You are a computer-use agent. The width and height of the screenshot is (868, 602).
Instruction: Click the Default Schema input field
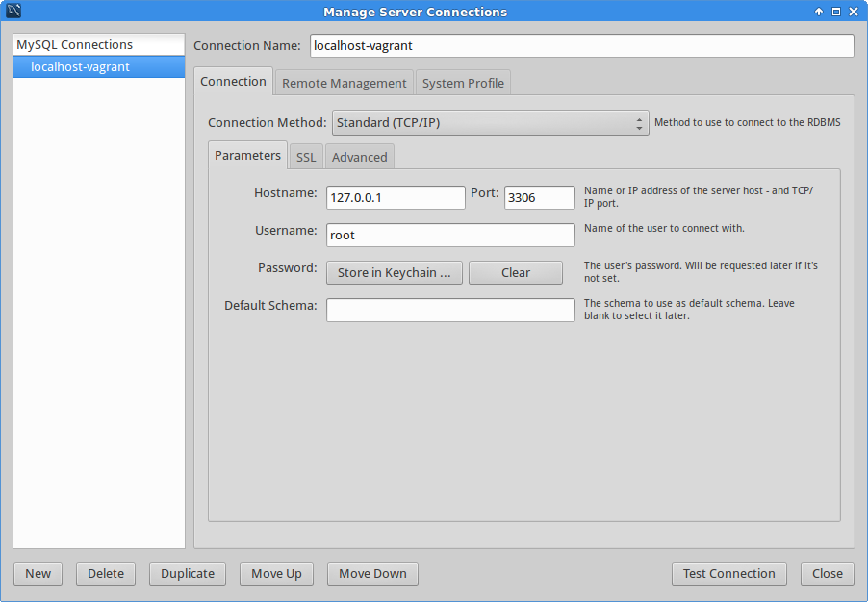tap(450, 311)
